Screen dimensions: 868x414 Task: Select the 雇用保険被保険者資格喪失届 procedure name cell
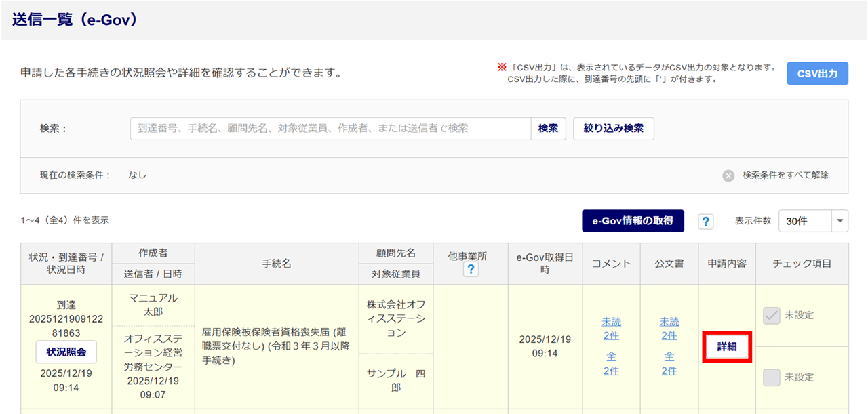[x=276, y=346]
